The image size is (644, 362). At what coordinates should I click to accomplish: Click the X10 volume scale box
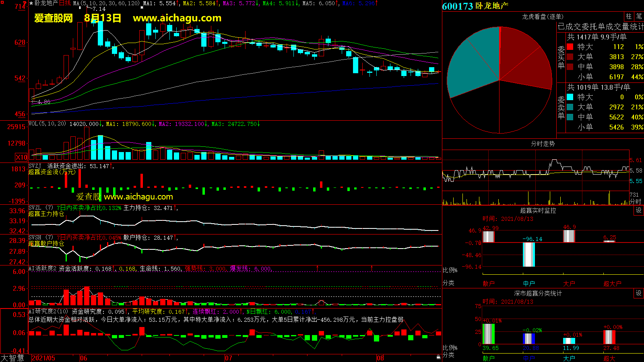click(21, 157)
